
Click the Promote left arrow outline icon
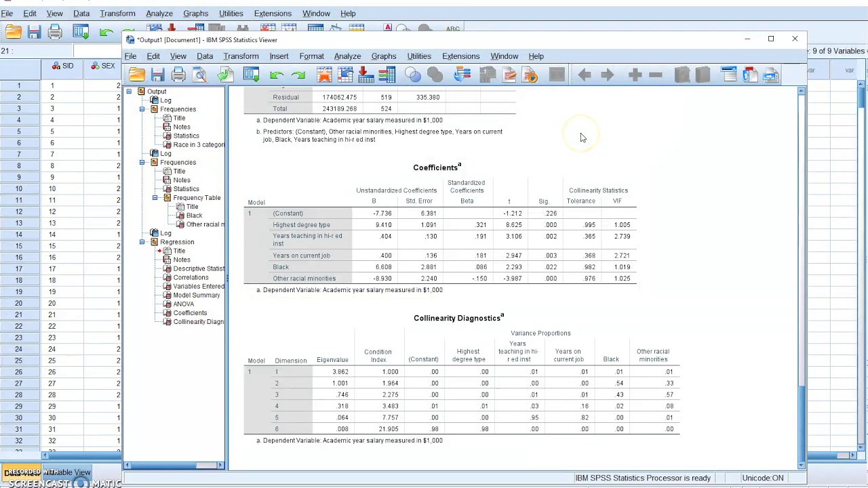(585, 75)
